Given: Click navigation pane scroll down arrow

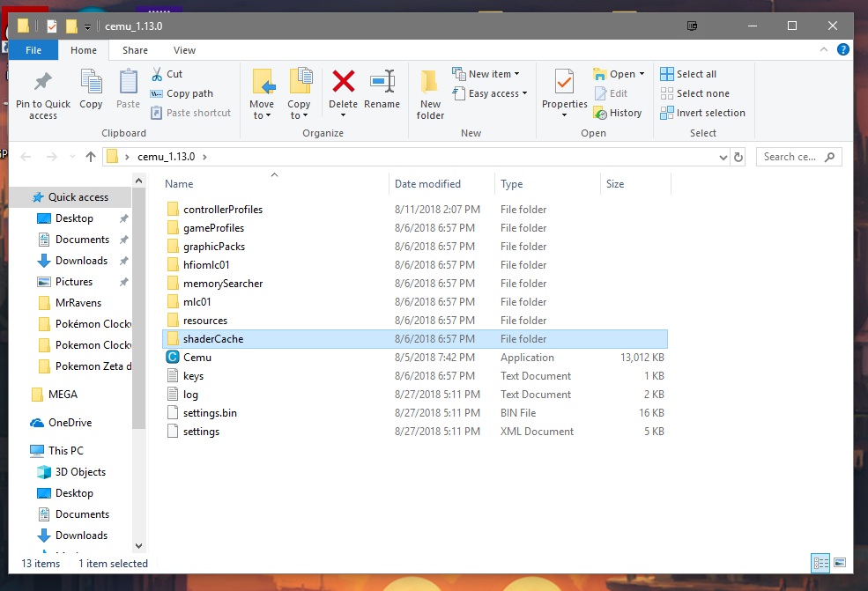Looking at the screenshot, I should (x=139, y=545).
